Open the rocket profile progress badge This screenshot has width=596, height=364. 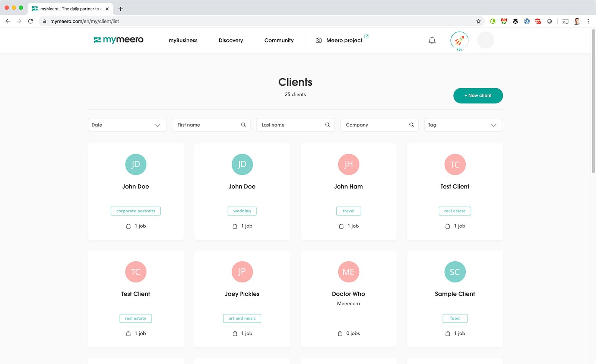pos(459,41)
